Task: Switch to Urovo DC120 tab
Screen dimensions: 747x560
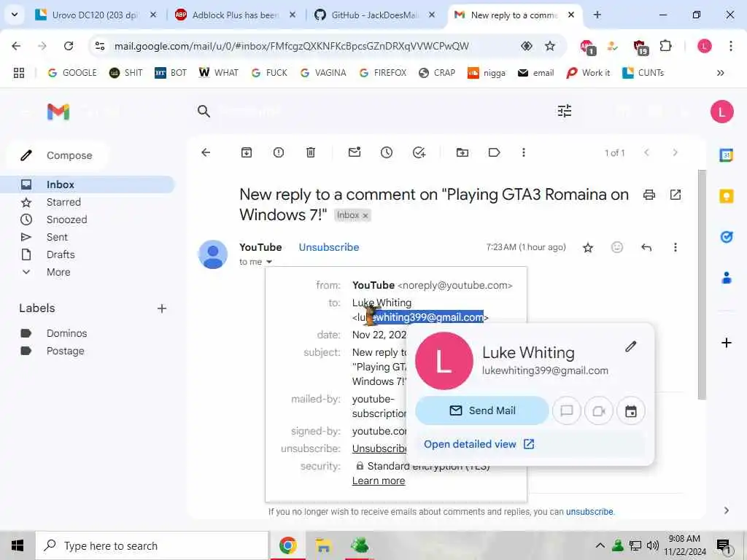Action: point(96,15)
